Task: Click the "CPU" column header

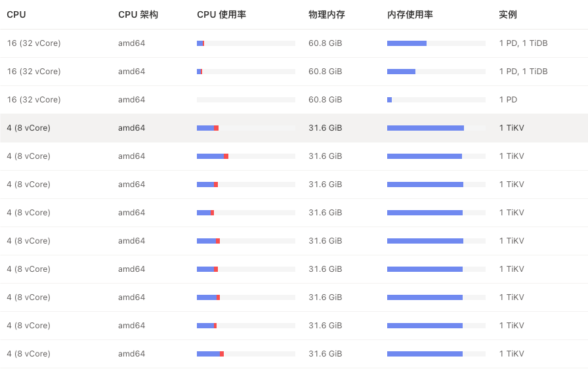Action: click(x=16, y=14)
